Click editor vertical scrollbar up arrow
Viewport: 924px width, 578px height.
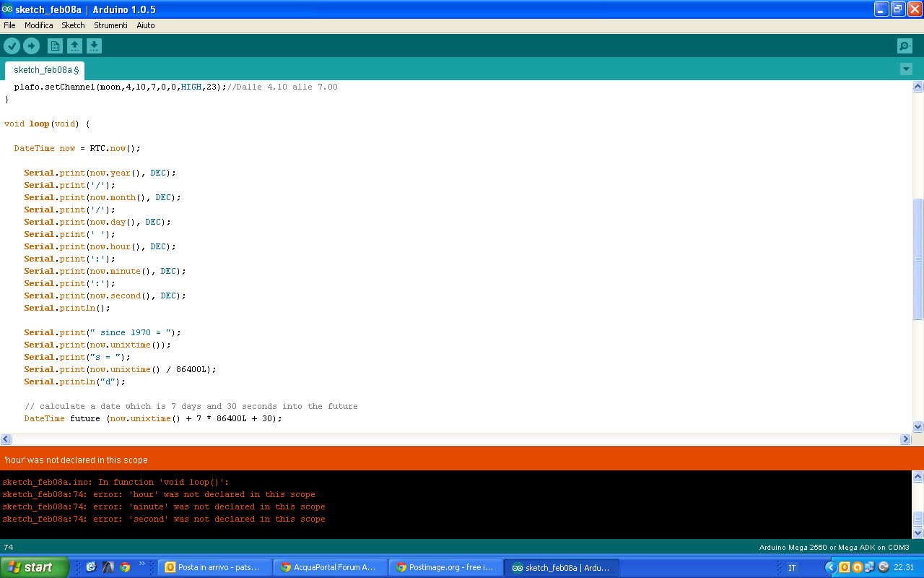[918, 87]
